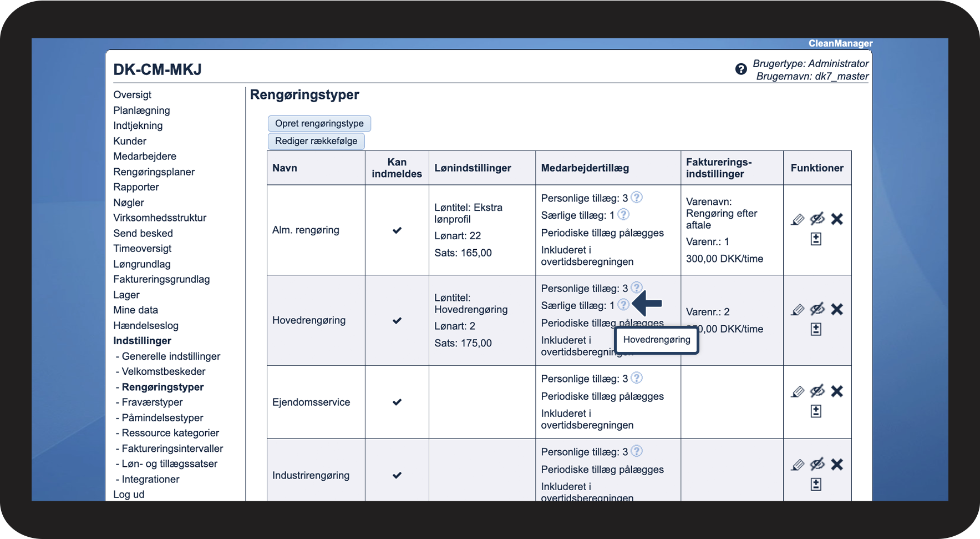Click help icon next to Særlige tillæg in Hovedrengøring
980x539 pixels.
coord(623,305)
